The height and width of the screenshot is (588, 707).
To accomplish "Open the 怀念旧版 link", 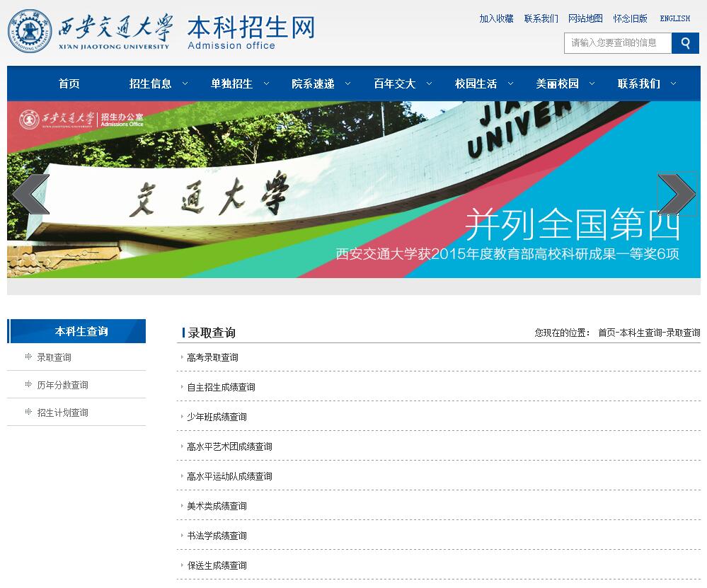I will [x=630, y=18].
